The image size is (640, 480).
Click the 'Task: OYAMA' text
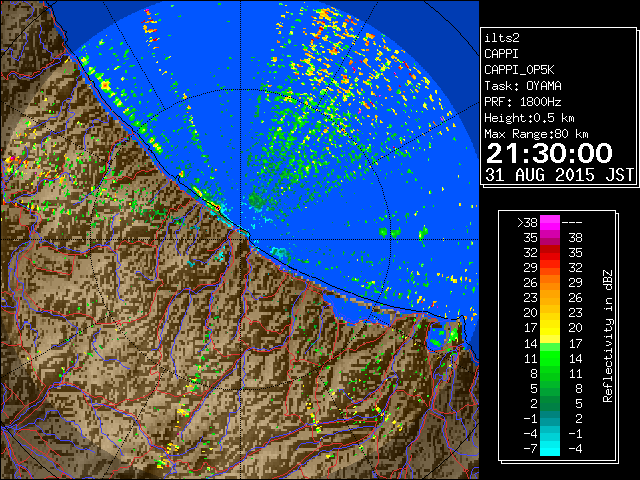[523, 86]
